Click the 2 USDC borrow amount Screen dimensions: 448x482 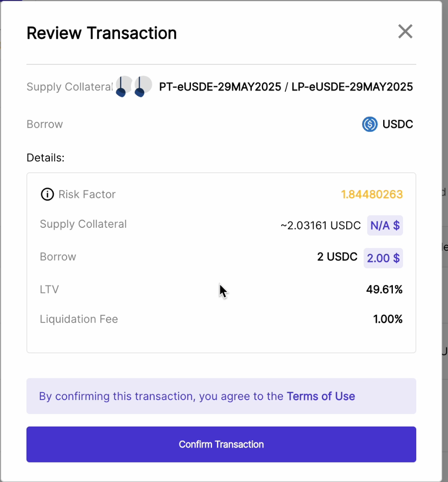click(x=337, y=257)
